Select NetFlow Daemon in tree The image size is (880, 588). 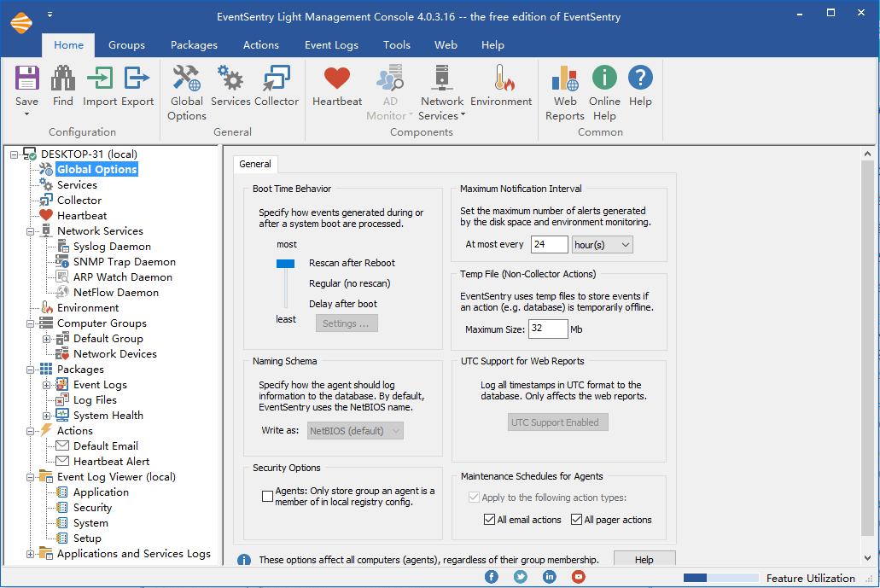[x=116, y=293]
